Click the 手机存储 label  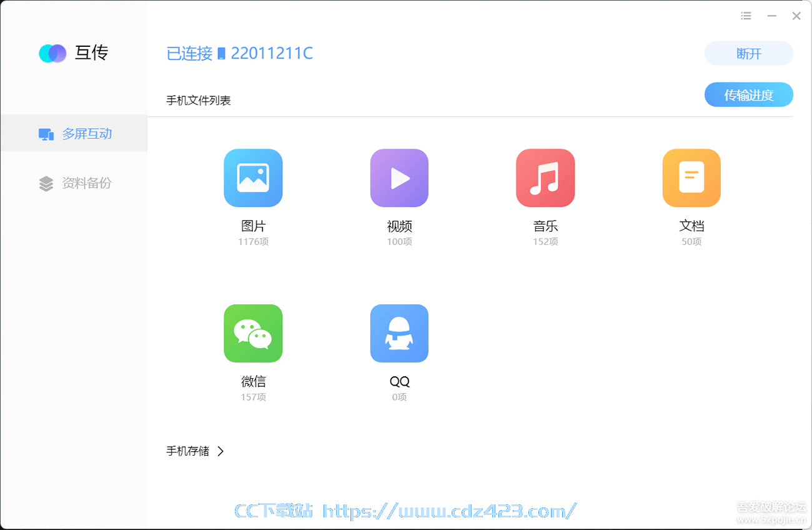pos(187,451)
